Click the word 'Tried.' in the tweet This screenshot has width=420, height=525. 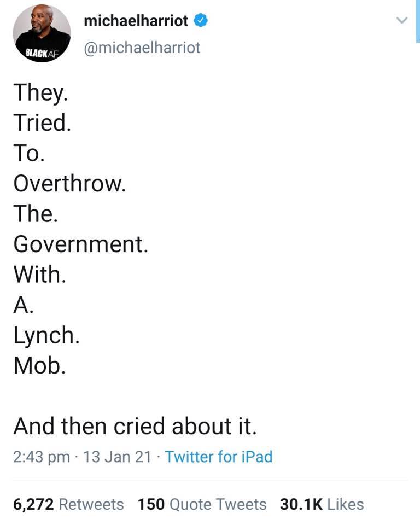(x=42, y=123)
